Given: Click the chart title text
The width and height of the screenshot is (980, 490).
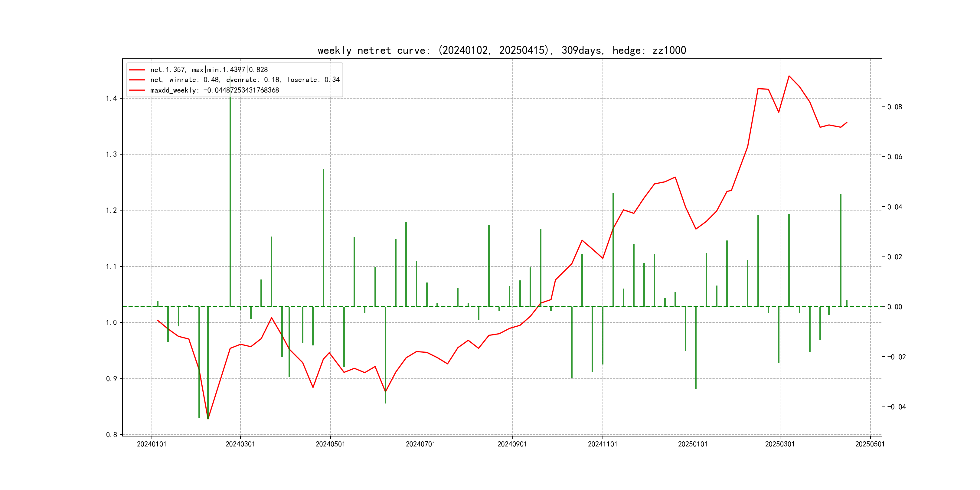Looking at the screenshot, I should point(501,50).
